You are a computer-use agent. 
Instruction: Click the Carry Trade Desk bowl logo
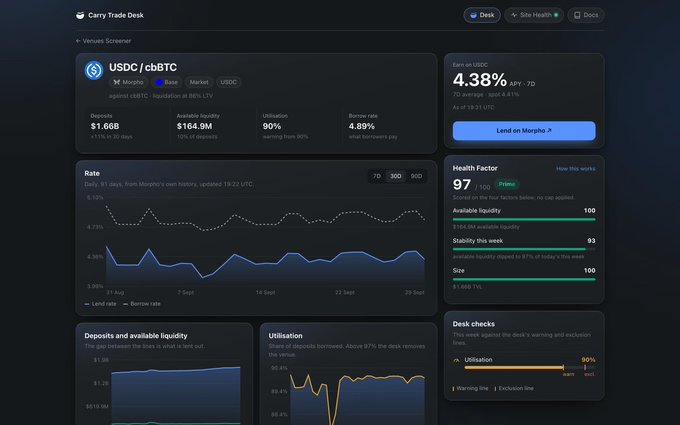click(x=80, y=15)
